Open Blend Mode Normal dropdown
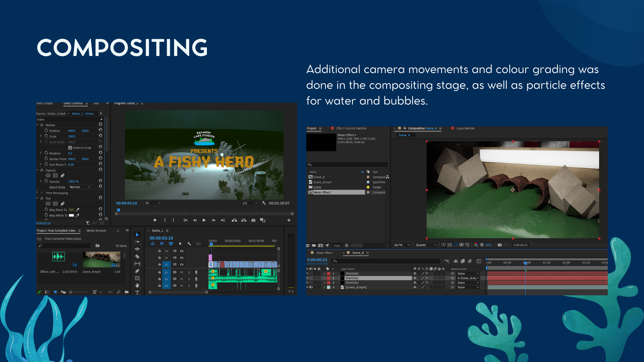The width and height of the screenshot is (644, 362). pos(80,187)
